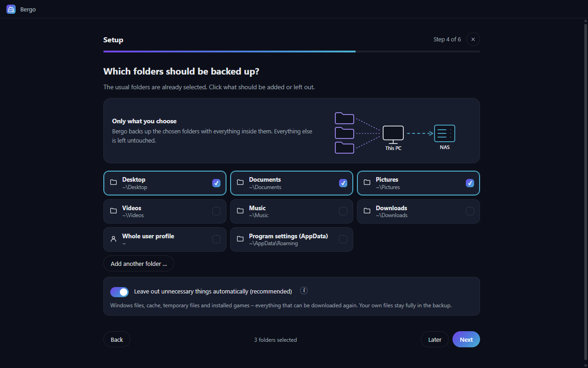Screen dimensions: 588x368
Task: Click the "~\Videos" path text
Action: click(x=133, y=215)
